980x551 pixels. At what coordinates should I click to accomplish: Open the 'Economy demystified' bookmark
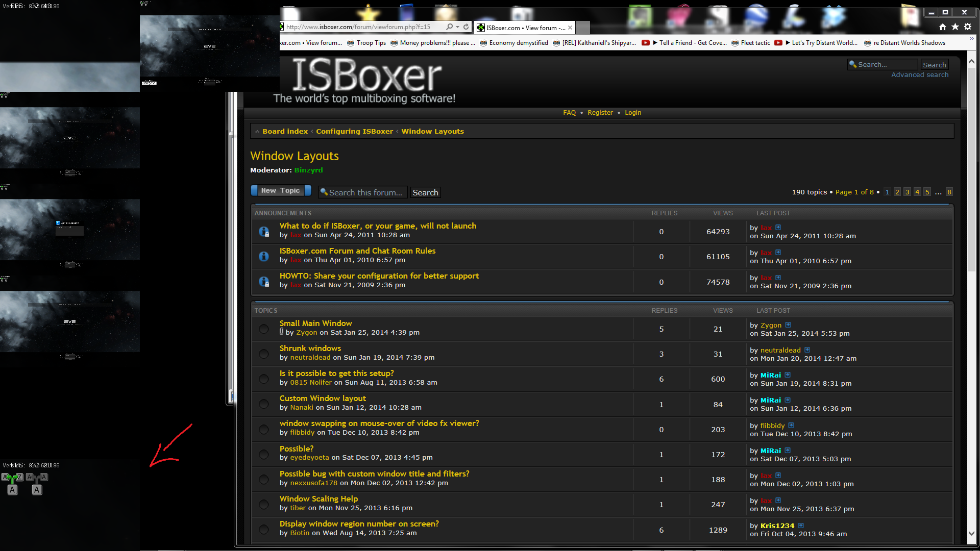514,43
